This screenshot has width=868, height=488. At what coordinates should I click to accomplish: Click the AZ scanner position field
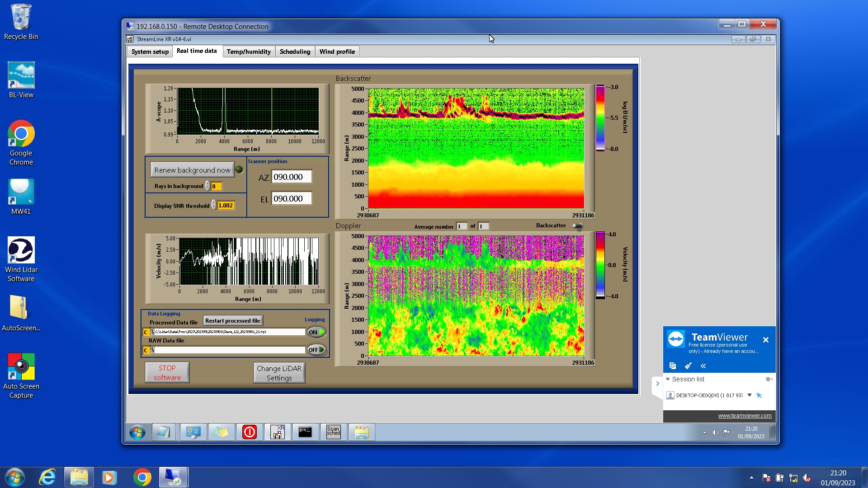point(291,177)
